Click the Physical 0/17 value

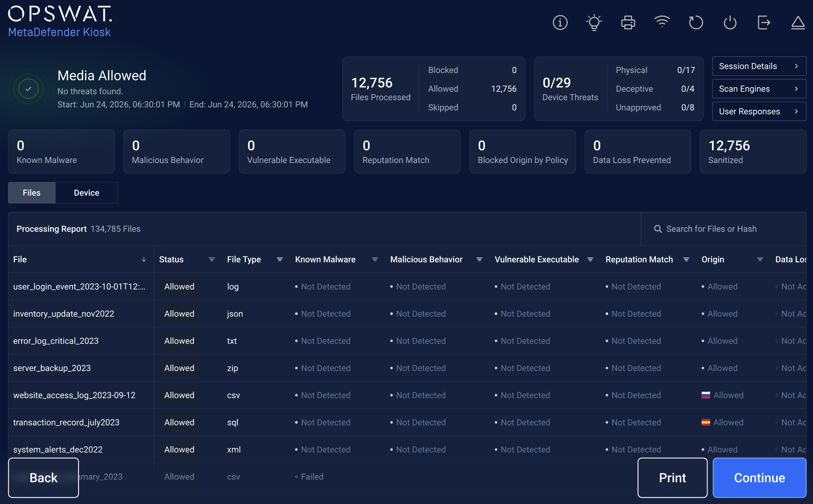pos(686,70)
